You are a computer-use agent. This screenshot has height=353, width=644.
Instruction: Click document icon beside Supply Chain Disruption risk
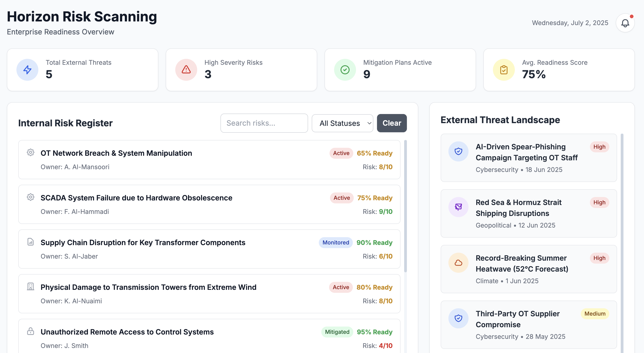31,242
